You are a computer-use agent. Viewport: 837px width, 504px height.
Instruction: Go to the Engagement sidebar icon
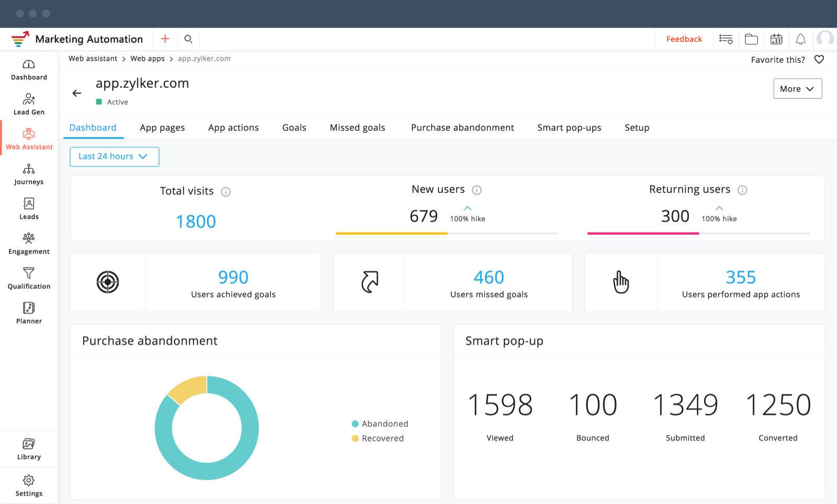click(29, 239)
